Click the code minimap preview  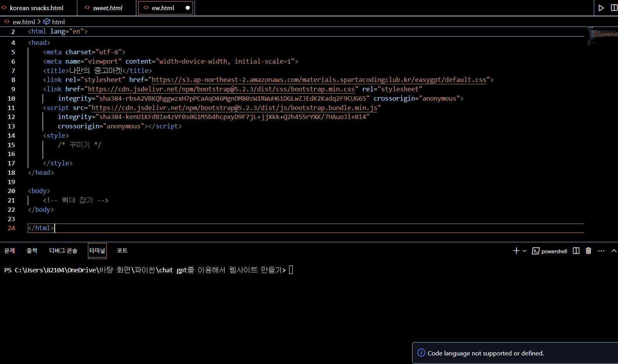point(602,36)
